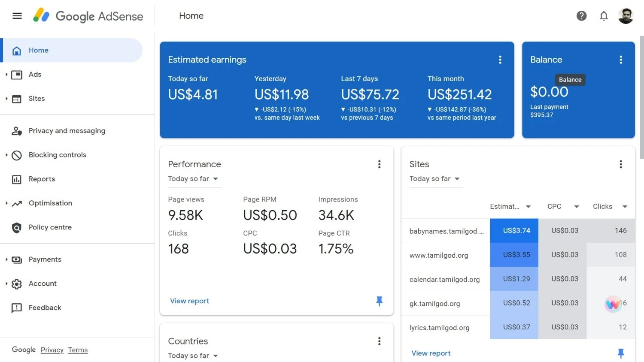Click the profile avatar picture
Image resolution: width=644 pixels, height=362 pixels.
coord(626,16)
